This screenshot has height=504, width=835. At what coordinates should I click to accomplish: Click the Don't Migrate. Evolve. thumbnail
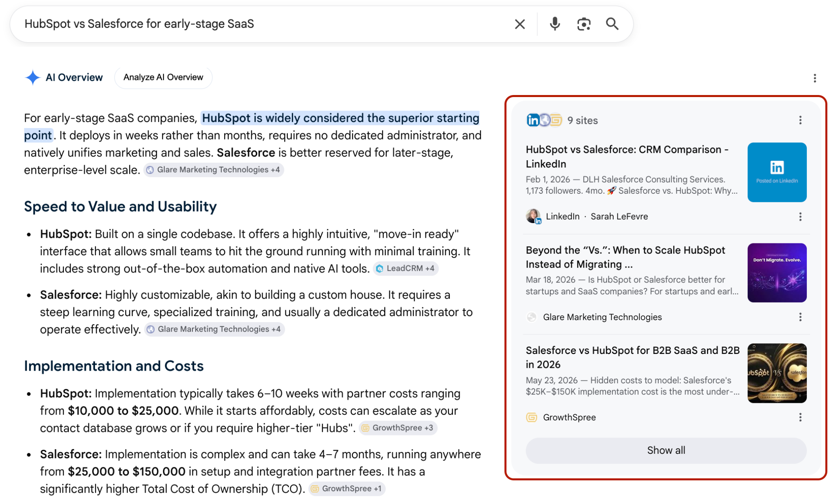point(777,273)
